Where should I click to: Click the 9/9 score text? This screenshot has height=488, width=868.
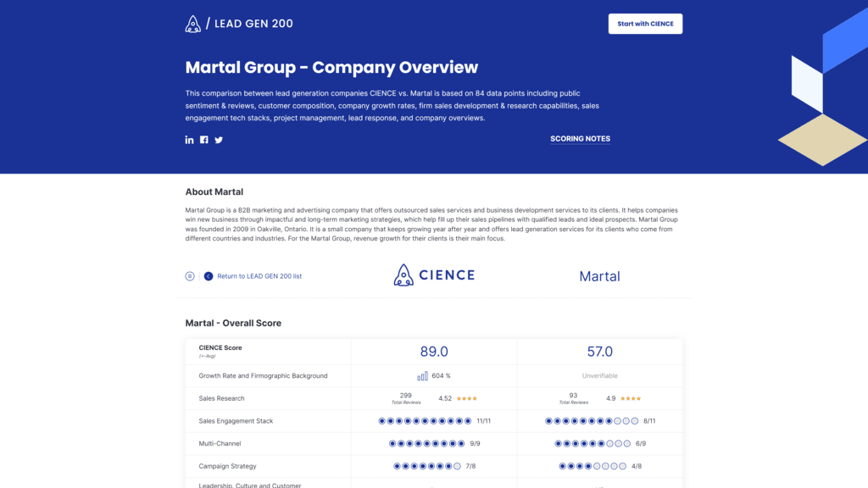coord(475,444)
